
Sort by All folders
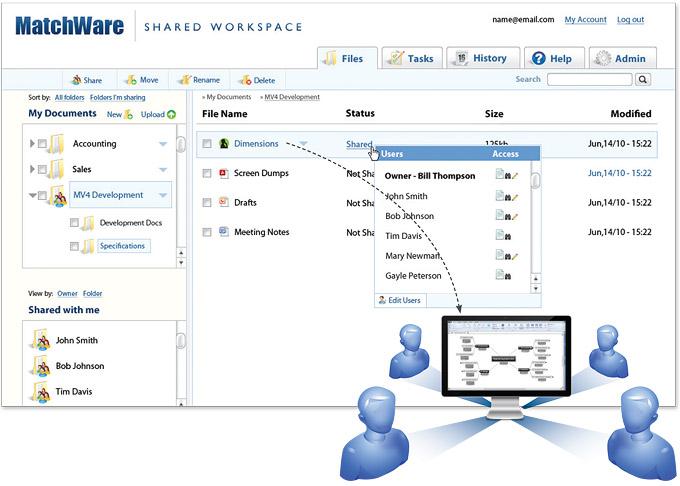tap(69, 98)
